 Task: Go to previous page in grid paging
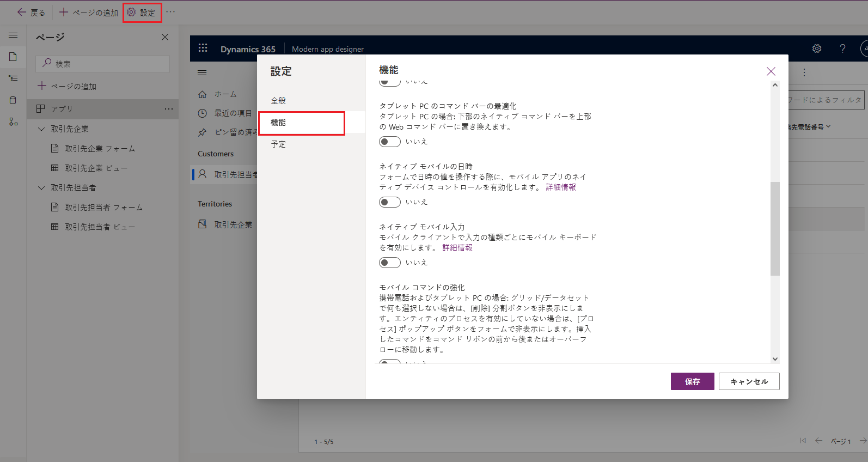[818, 441]
